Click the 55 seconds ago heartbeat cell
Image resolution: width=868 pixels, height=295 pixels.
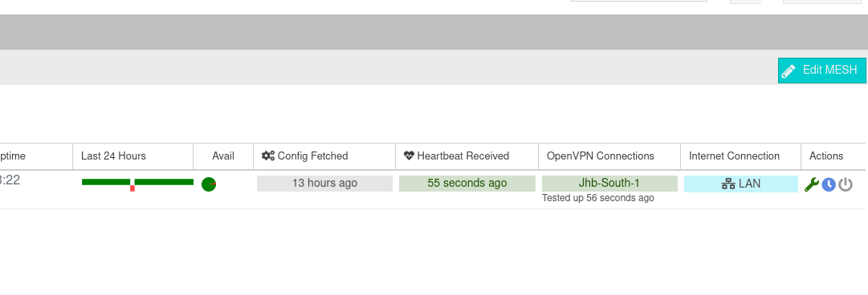pos(467,184)
